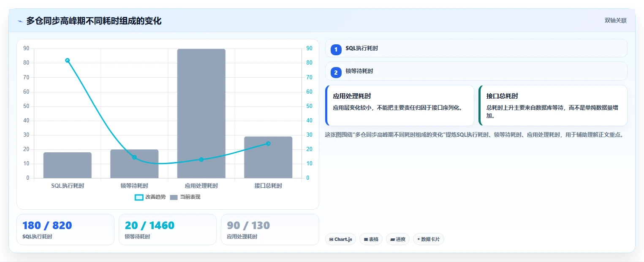The width and height of the screenshot is (644, 262).
Task: Click numbered badge 2 for 锁等待耗时
Action: pyautogui.click(x=336, y=73)
